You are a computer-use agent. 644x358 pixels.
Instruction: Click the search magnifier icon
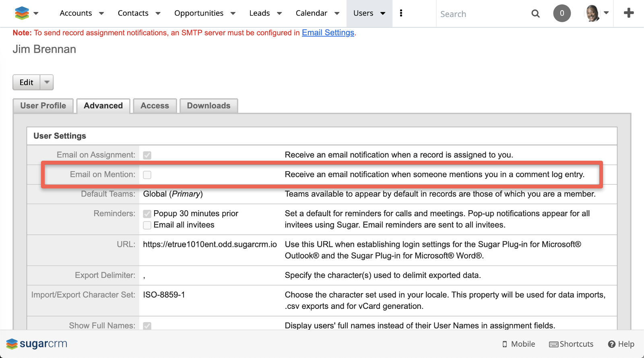click(x=535, y=14)
